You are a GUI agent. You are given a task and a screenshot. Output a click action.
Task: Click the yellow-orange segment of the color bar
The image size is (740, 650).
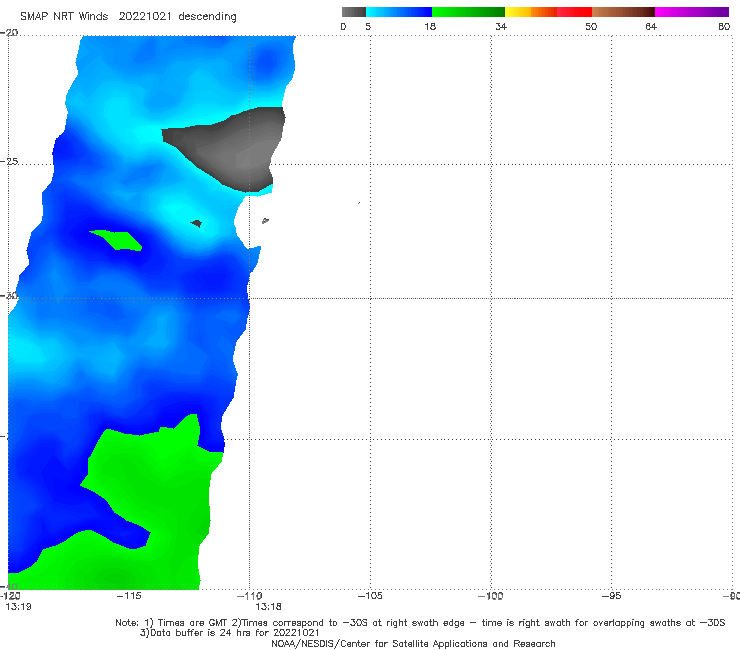coord(530,12)
